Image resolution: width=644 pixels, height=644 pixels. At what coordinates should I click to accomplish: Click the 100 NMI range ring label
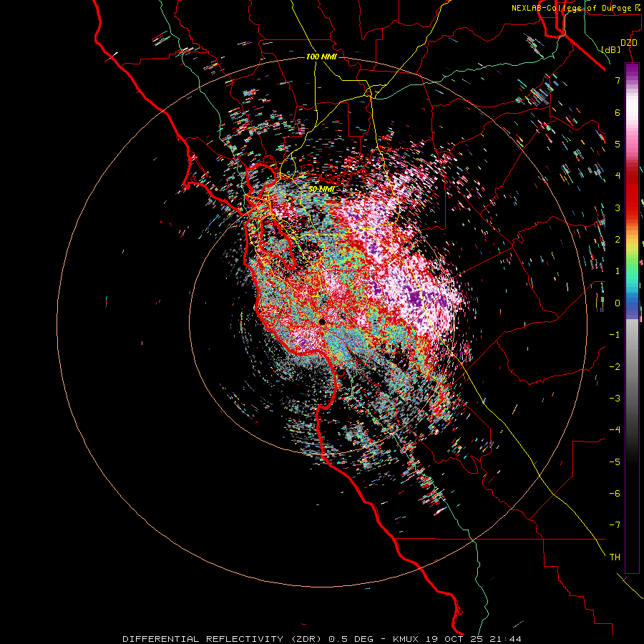(321, 57)
